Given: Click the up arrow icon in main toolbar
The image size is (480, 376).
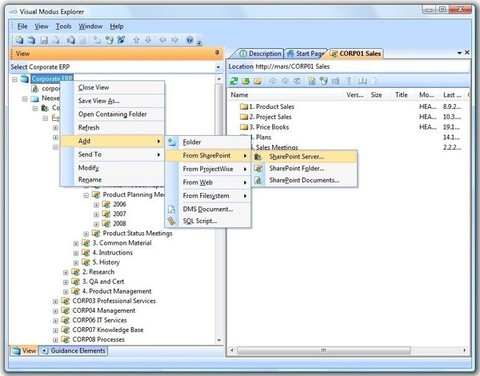Looking at the screenshot, I should 136,40.
